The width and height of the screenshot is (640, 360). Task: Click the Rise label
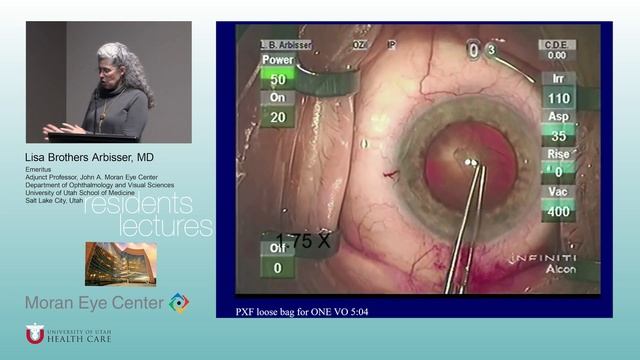(558, 154)
